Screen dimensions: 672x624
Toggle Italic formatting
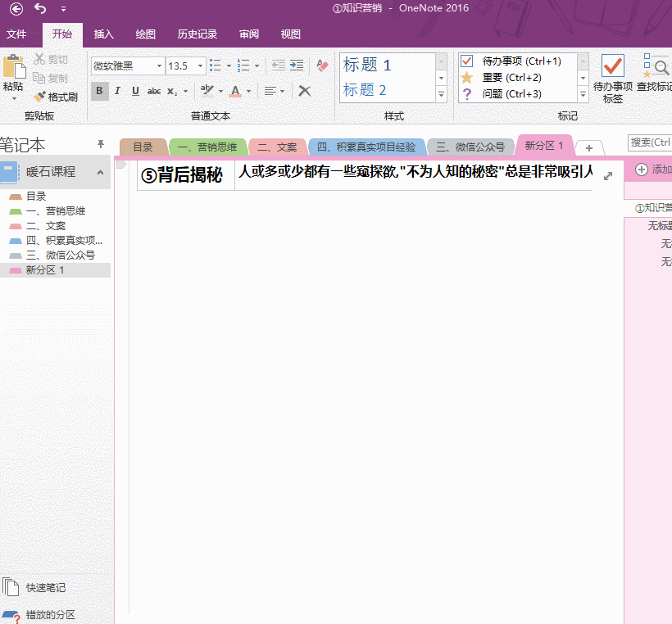click(x=117, y=91)
